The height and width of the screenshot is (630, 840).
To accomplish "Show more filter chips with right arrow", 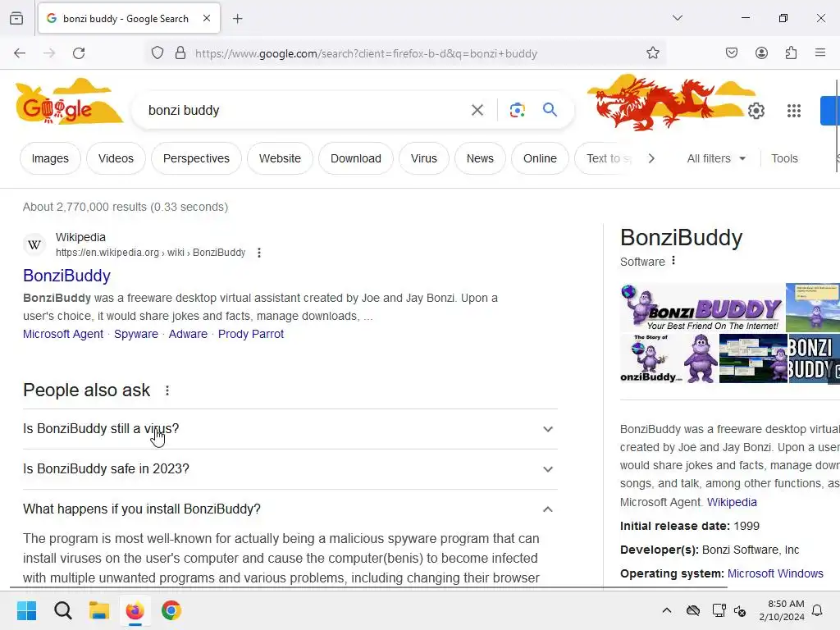I will pyautogui.click(x=651, y=158).
